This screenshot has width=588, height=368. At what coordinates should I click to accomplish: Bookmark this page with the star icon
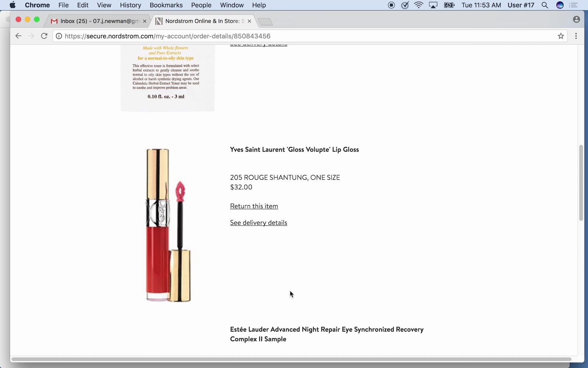561,36
